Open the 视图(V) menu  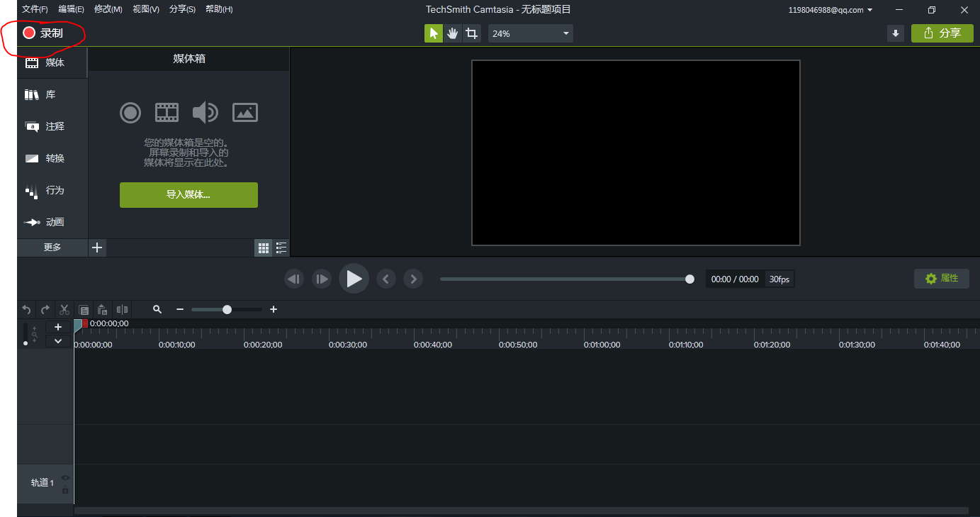coord(145,9)
